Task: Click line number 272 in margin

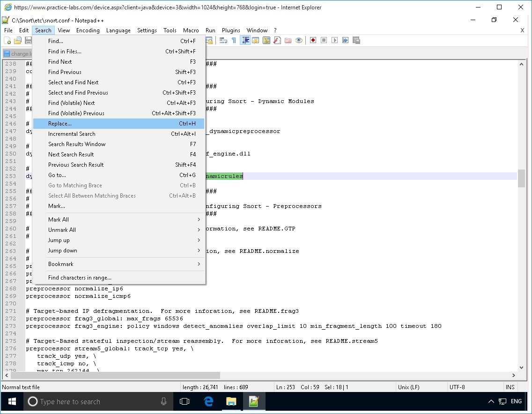Action: point(10,318)
